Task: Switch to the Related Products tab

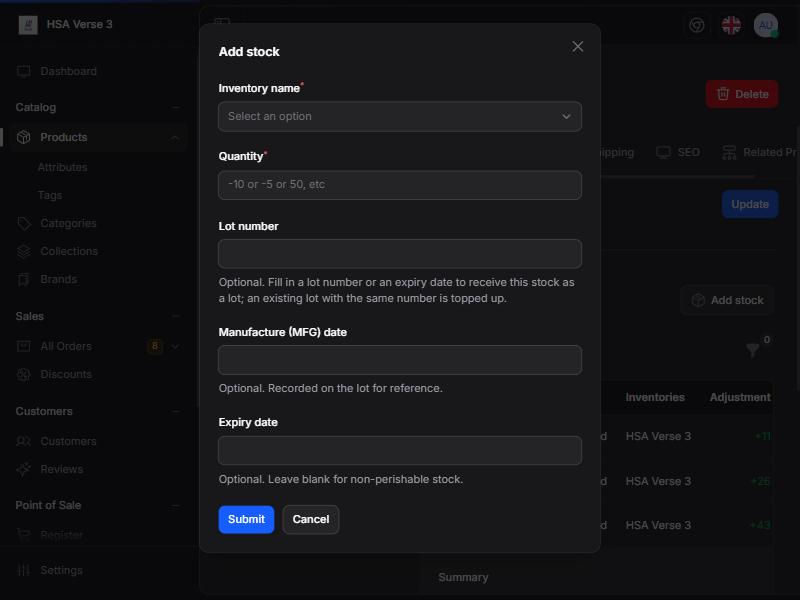Action: click(760, 152)
